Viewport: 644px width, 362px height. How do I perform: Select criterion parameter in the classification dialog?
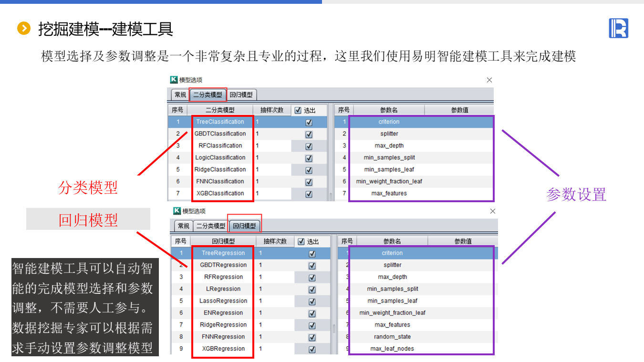[389, 122]
